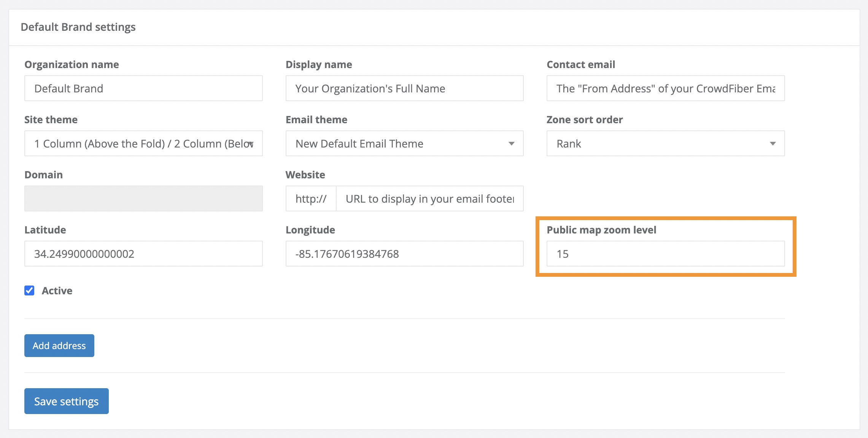Edit the Longitude value field
The image size is (868, 438).
coord(404,254)
